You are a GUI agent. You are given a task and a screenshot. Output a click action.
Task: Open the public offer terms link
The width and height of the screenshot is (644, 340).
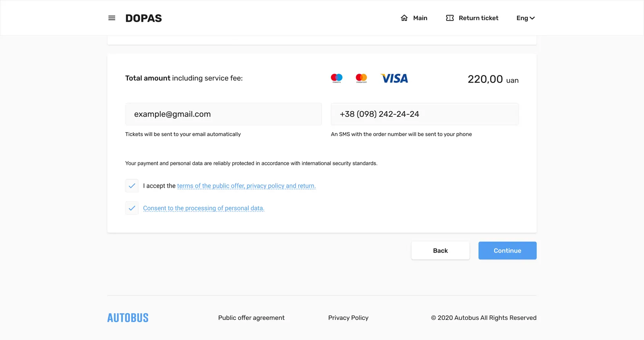point(246,186)
